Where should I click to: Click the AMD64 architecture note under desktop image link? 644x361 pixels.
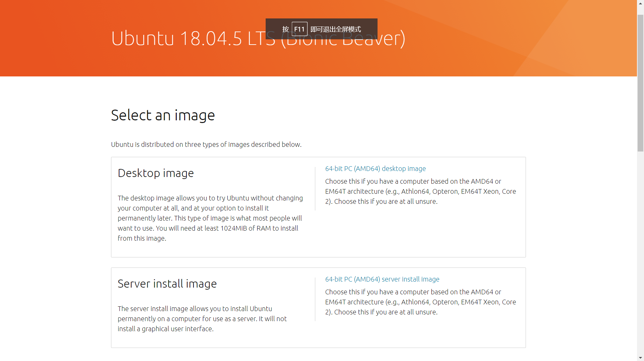coord(421,191)
